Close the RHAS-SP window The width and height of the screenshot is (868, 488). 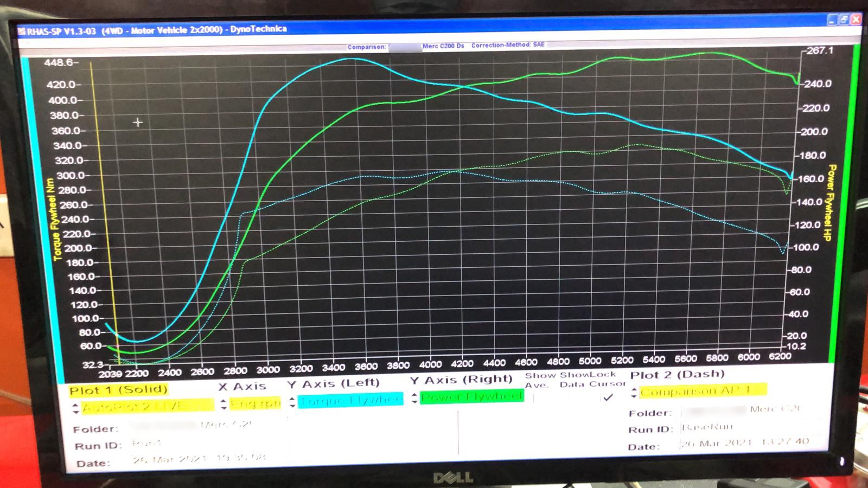click(856, 20)
